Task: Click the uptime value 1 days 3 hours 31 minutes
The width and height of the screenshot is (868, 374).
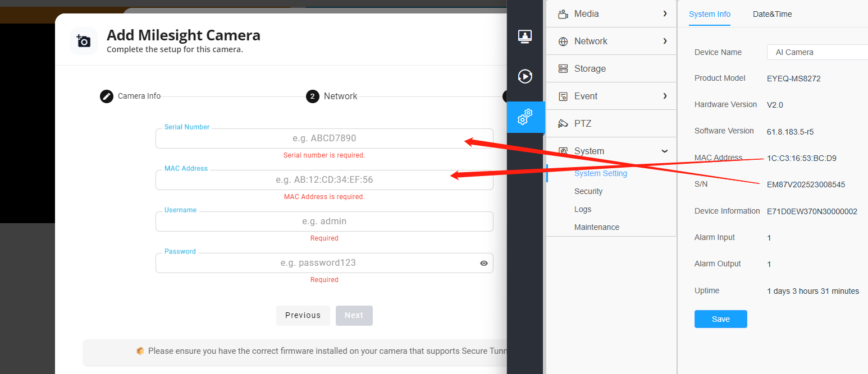Action: (813, 291)
